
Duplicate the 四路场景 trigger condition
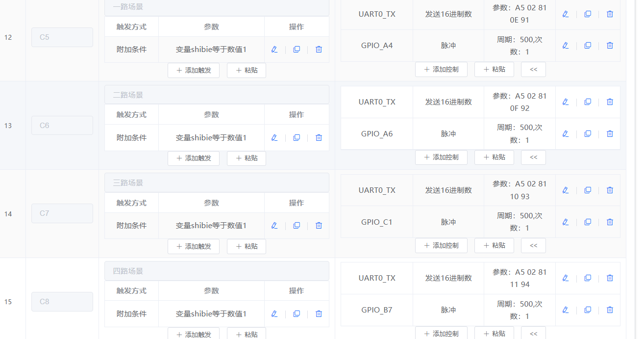[297, 313]
